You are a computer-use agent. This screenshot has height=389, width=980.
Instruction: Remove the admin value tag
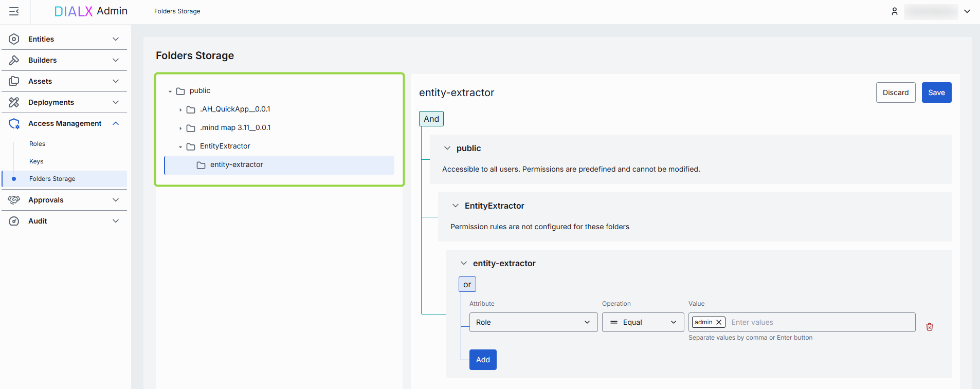(719, 322)
